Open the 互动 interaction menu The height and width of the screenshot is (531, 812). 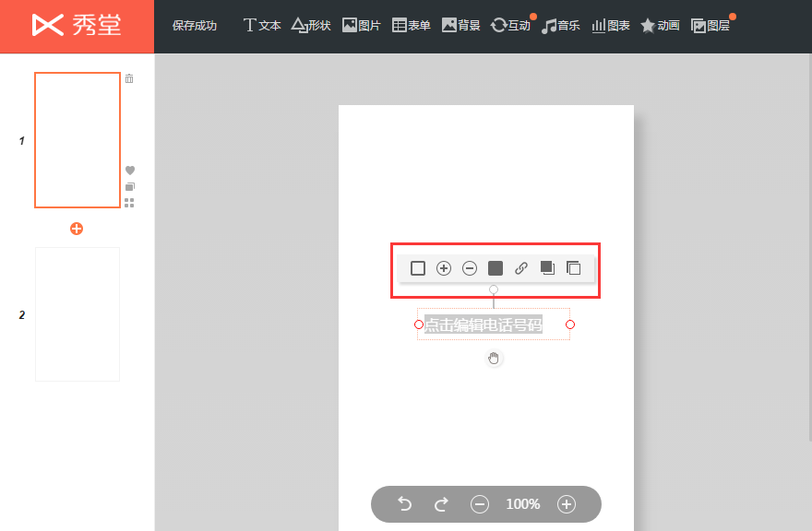[510, 26]
